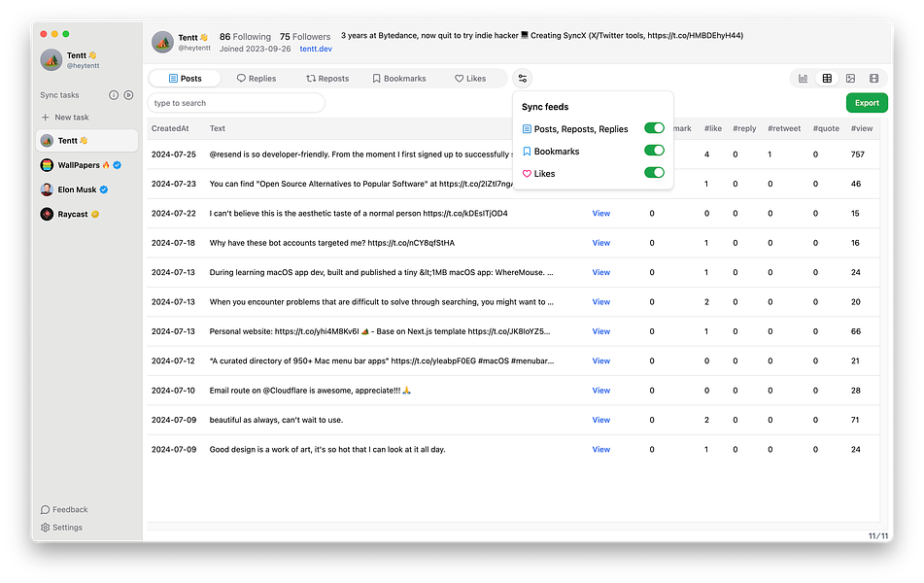Click view count 757 in first row
Viewport: 924px width, 583px height.
857,154
